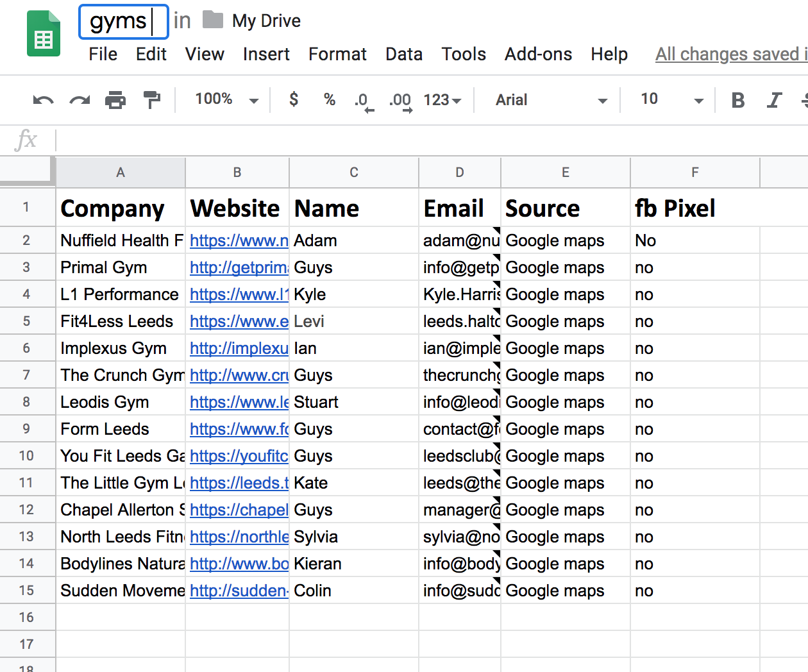Select row 1 header
The image size is (808, 672).
27,207
